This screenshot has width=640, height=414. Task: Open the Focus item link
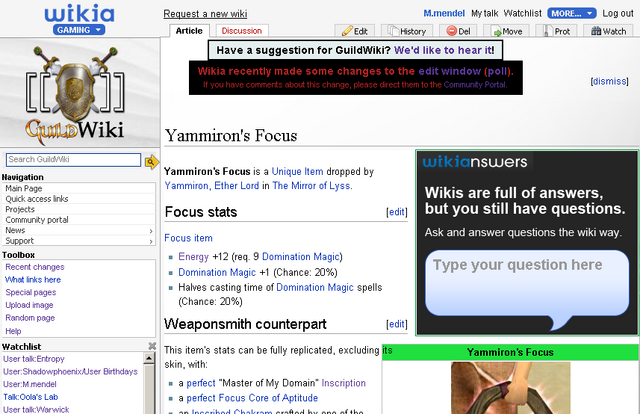click(188, 238)
